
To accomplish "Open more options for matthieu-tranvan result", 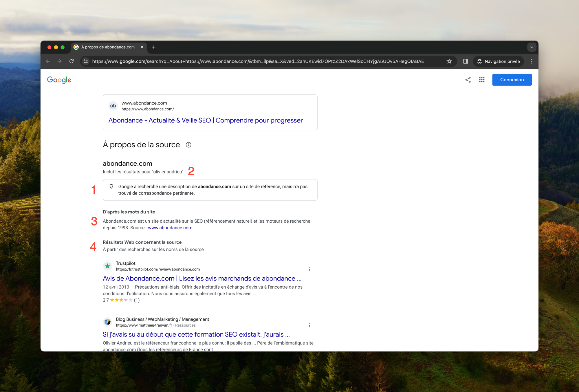I will tap(310, 325).
